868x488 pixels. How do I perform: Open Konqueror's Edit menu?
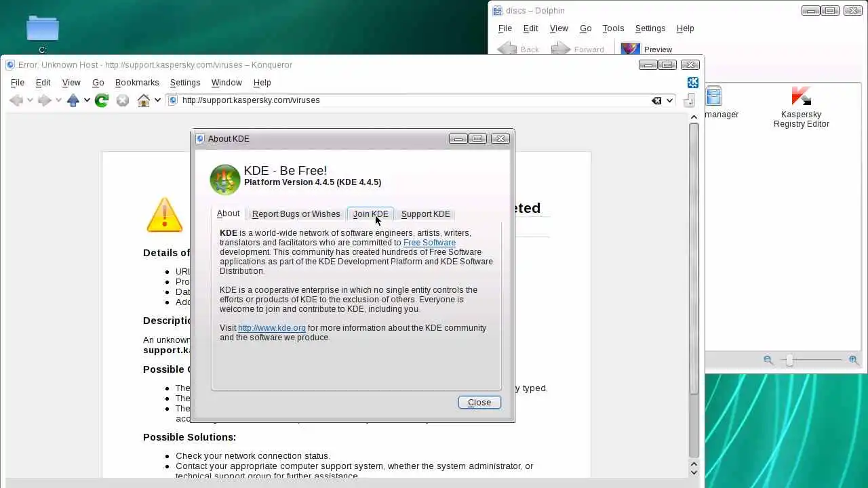click(43, 83)
